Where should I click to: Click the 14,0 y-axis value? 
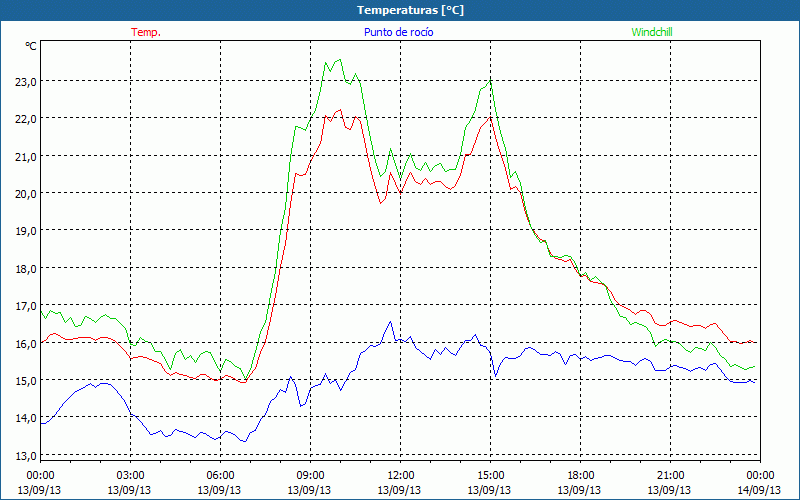tap(26, 418)
